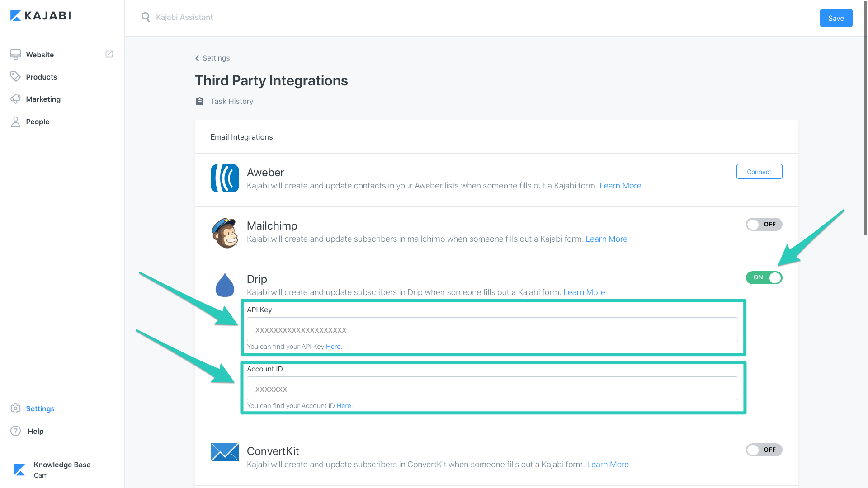Screen dimensions: 868x488
Task: Open Aweber Learn More link
Action: (620, 186)
